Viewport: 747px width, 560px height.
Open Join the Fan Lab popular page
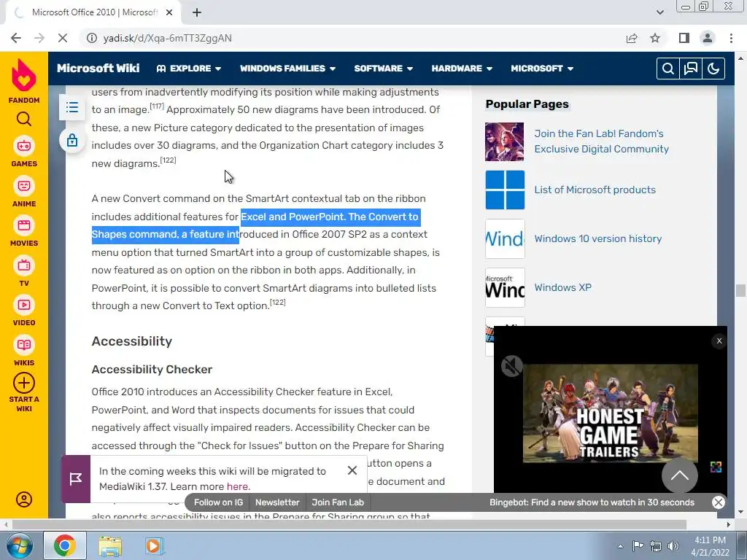(x=601, y=141)
